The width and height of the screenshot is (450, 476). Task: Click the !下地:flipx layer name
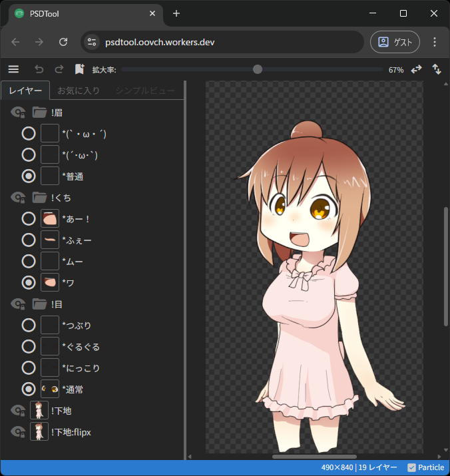point(71,432)
